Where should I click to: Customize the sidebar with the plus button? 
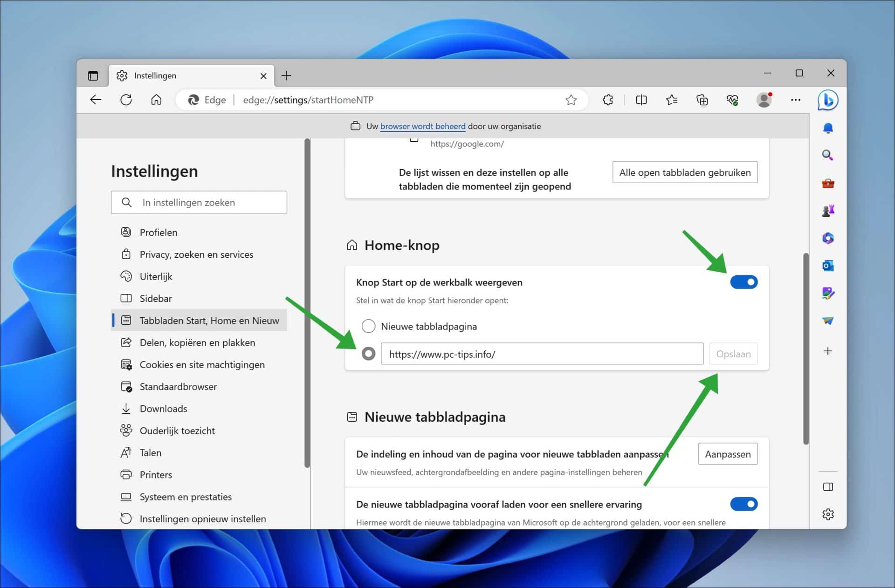[828, 351]
